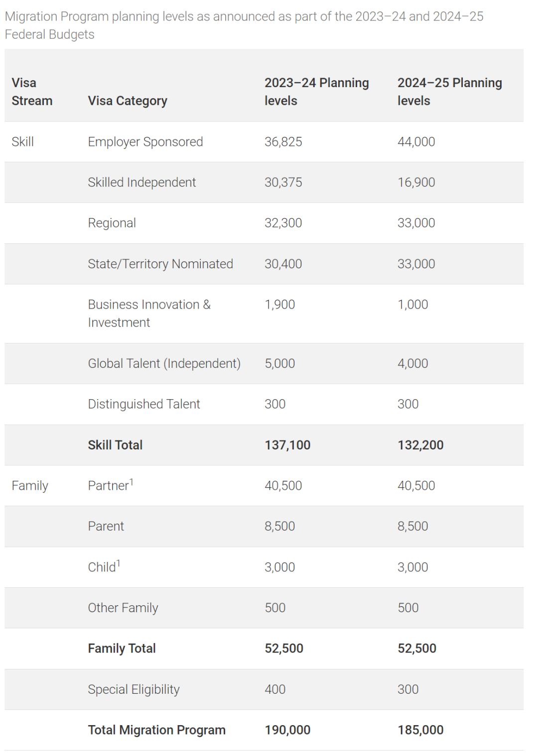Click the Other Family category label
The image size is (538, 756).
(x=123, y=608)
